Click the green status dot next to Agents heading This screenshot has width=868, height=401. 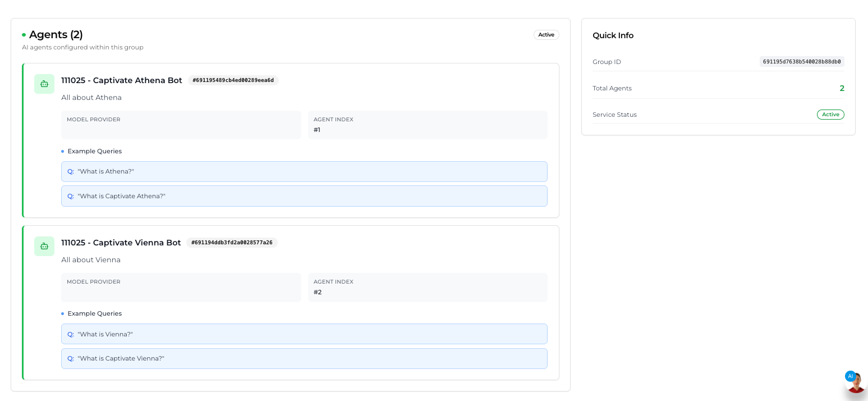click(x=23, y=34)
